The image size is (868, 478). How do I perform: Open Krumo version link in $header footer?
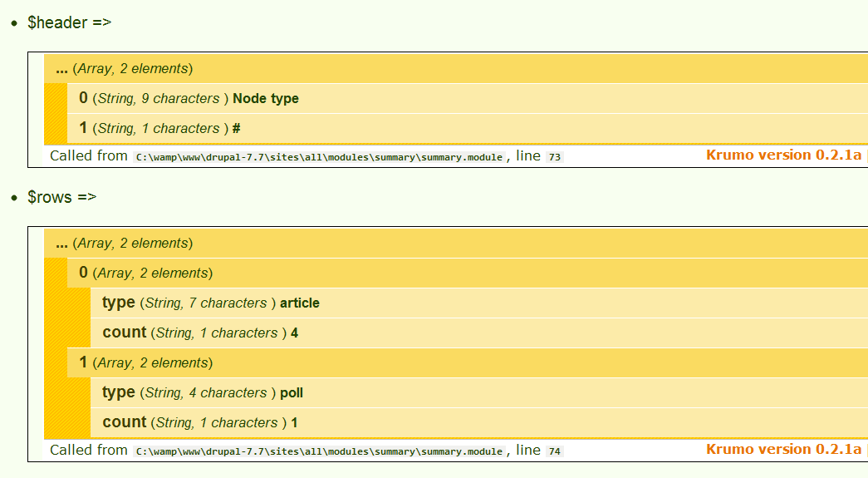pyautogui.click(x=783, y=155)
